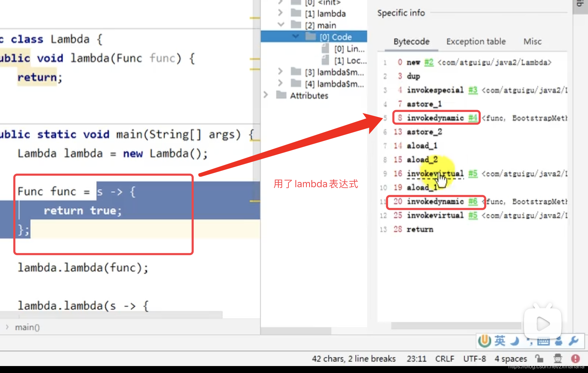Image resolution: width=588 pixels, height=373 pixels.
Task: Click the editor horizontal scrollbar
Action: (x=111, y=315)
